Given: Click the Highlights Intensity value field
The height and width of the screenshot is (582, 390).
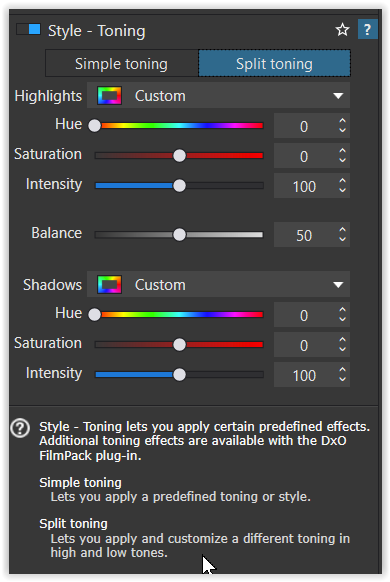Looking at the screenshot, I should 305,186.
